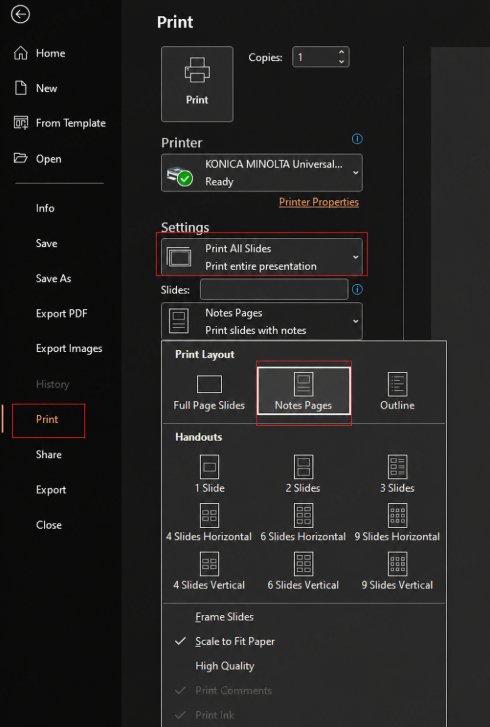Image resolution: width=490 pixels, height=727 pixels.
Task: Open the Export section
Action: (x=51, y=490)
